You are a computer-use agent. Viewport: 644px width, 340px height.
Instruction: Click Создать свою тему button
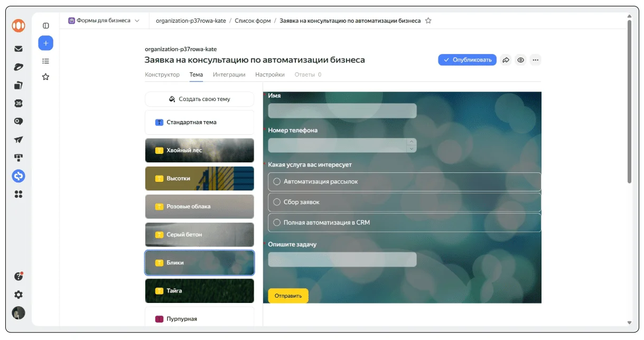[200, 99]
